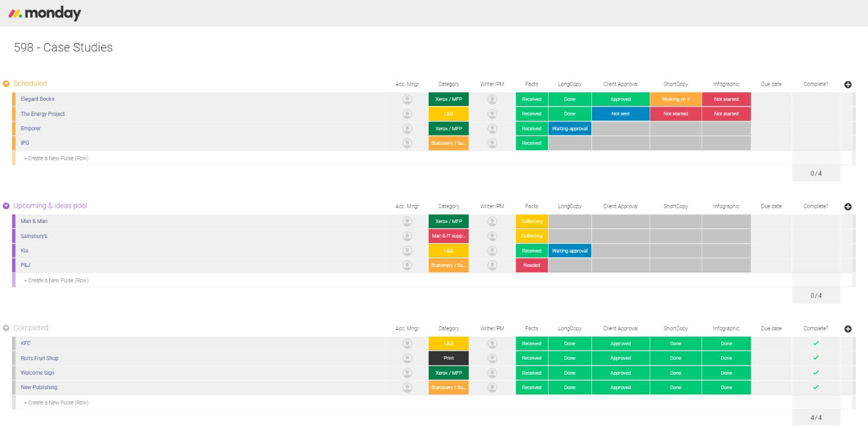Click Facts header in Scheduled group
The height and width of the screenshot is (428, 868).
tap(532, 85)
